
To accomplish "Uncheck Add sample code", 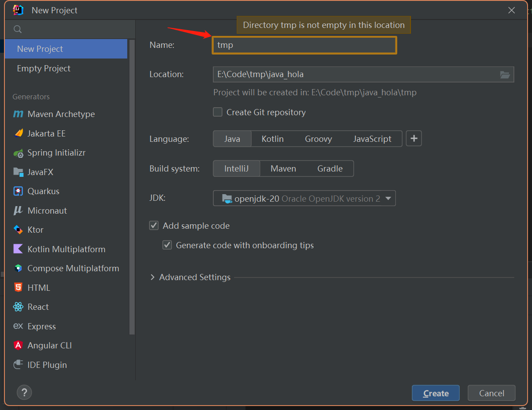I will point(154,226).
